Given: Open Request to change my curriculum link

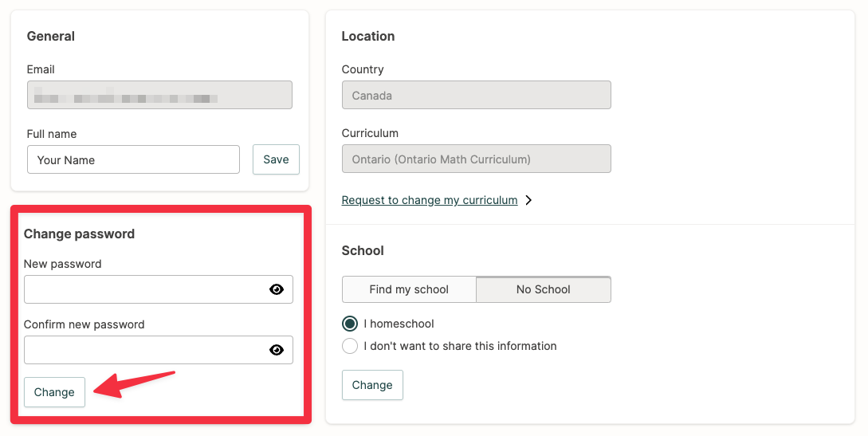Looking at the screenshot, I should click(x=430, y=200).
